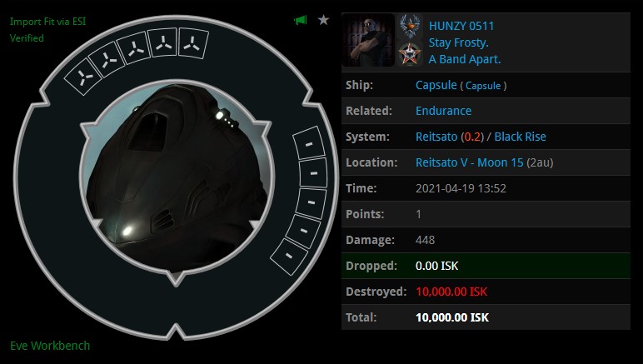Open the Reitsato system link
The height and width of the screenshot is (364, 643).
(x=436, y=137)
